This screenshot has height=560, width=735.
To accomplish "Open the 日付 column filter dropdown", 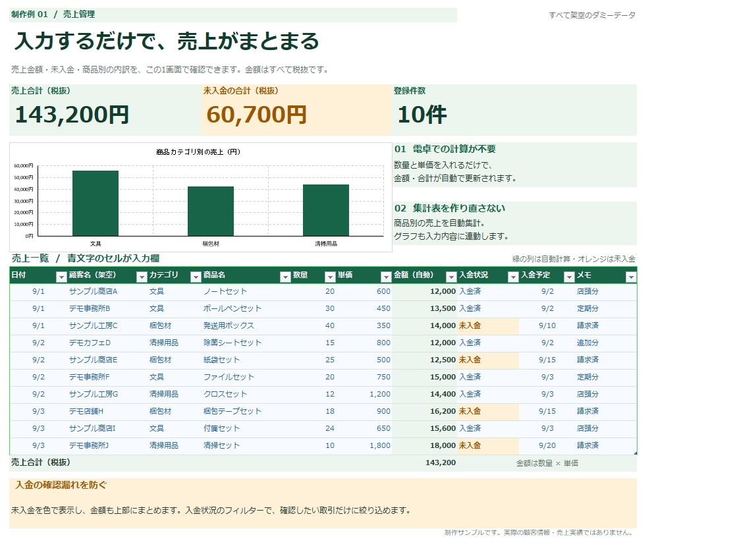I will coord(61,277).
